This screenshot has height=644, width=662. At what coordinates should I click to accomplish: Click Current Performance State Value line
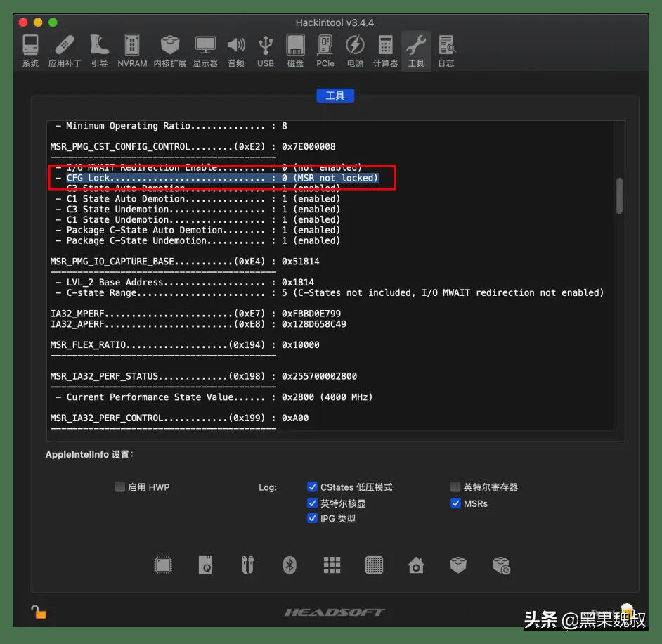pos(214,397)
